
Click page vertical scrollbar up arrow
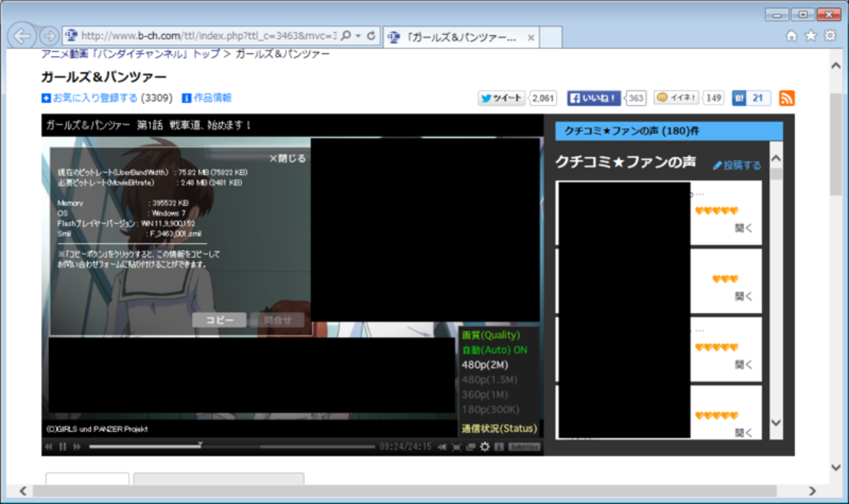836,66
